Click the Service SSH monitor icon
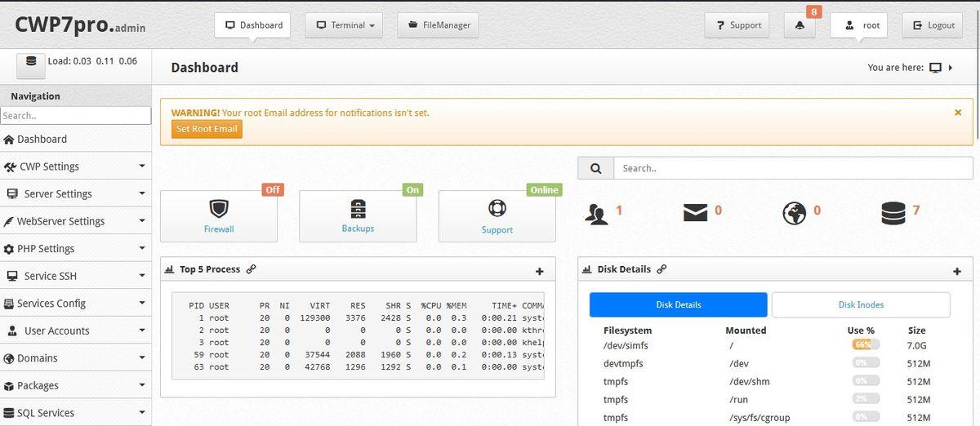This screenshot has height=426, width=980. click(11, 276)
